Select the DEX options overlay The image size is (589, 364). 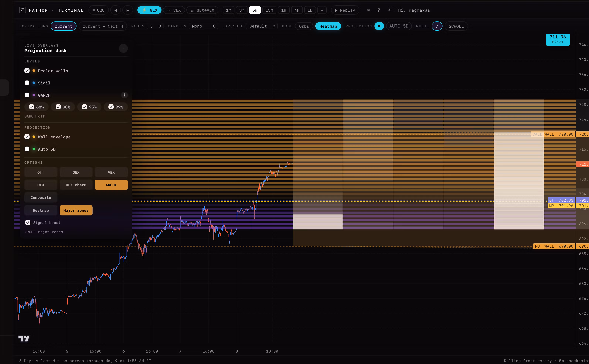41,185
